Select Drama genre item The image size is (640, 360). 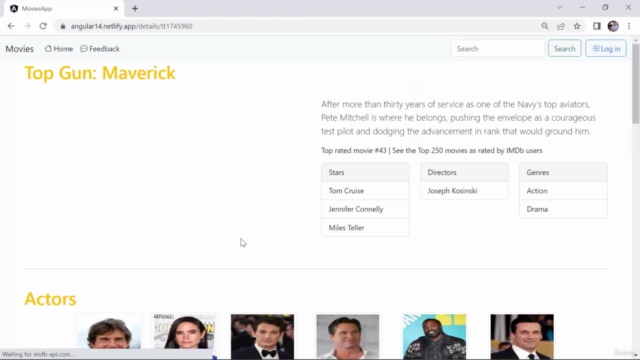coord(563,209)
